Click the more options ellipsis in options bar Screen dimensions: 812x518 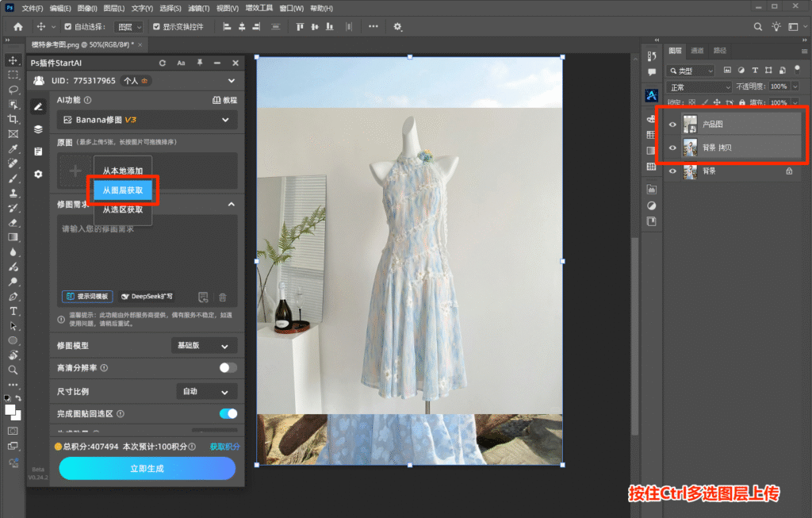pyautogui.click(x=373, y=26)
